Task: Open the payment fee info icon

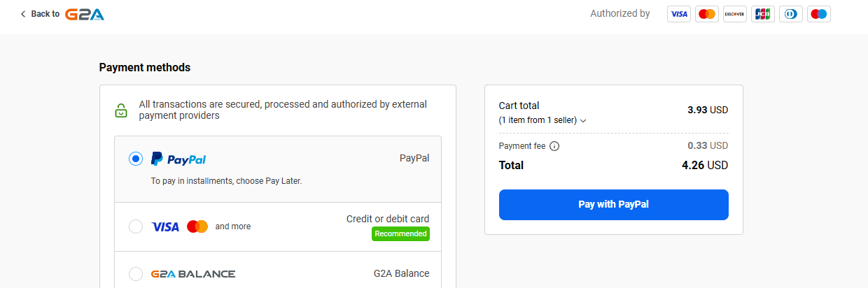Action: [554, 146]
